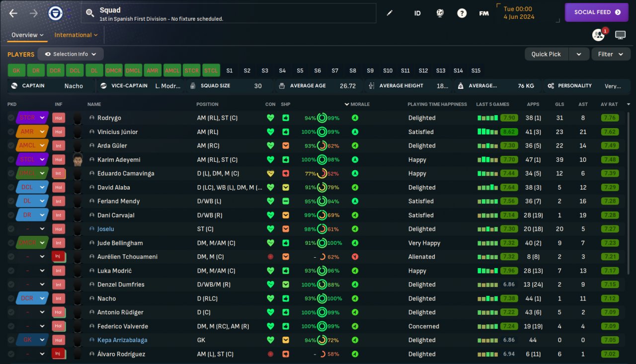The height and width of the screenshot is (364, 636).
Task: Tick the pick checkbox for Rodrygo
Action: pos(11,118)
